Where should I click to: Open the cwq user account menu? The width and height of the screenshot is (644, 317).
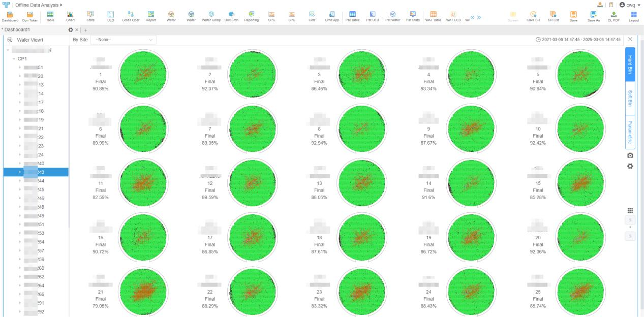[630, 5]
